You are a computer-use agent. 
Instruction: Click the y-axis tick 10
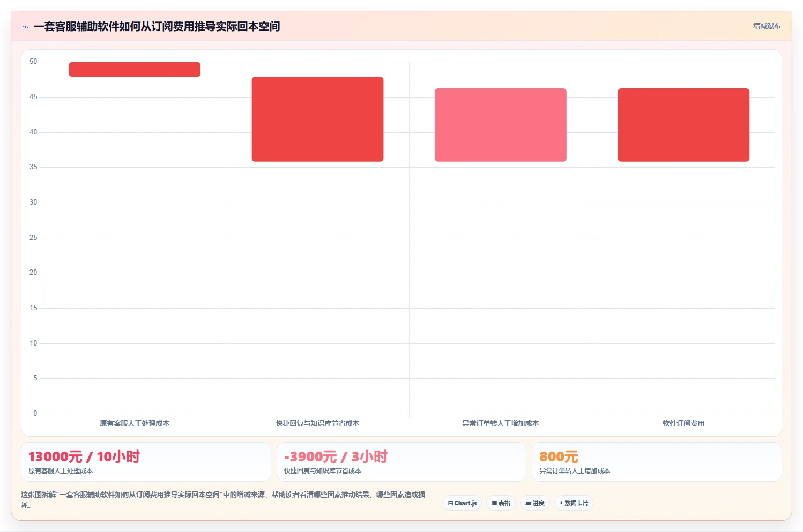click(x=33, y=343)
